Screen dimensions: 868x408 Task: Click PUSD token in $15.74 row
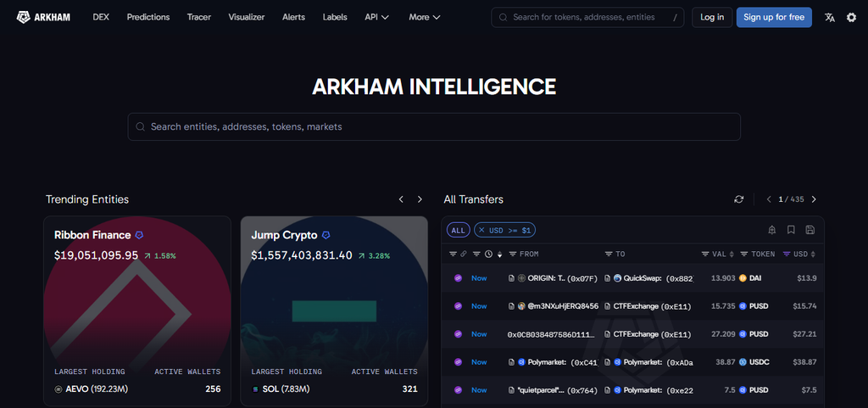coord(754,306)
